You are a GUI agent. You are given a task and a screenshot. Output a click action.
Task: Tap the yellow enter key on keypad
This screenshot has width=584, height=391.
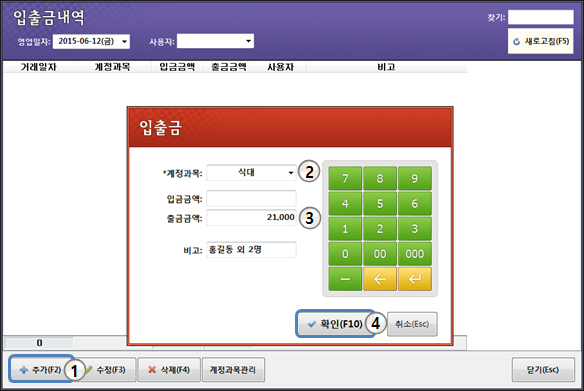(x=415, y=279)
